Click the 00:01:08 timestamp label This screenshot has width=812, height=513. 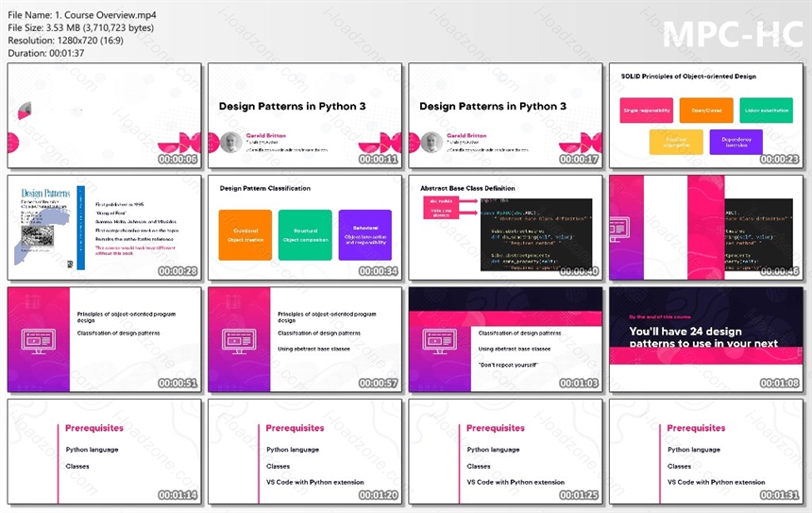coord(779,383)
